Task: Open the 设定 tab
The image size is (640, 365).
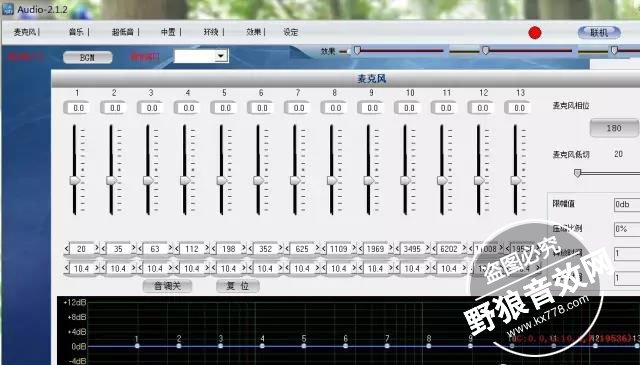Action: point(291,32)
